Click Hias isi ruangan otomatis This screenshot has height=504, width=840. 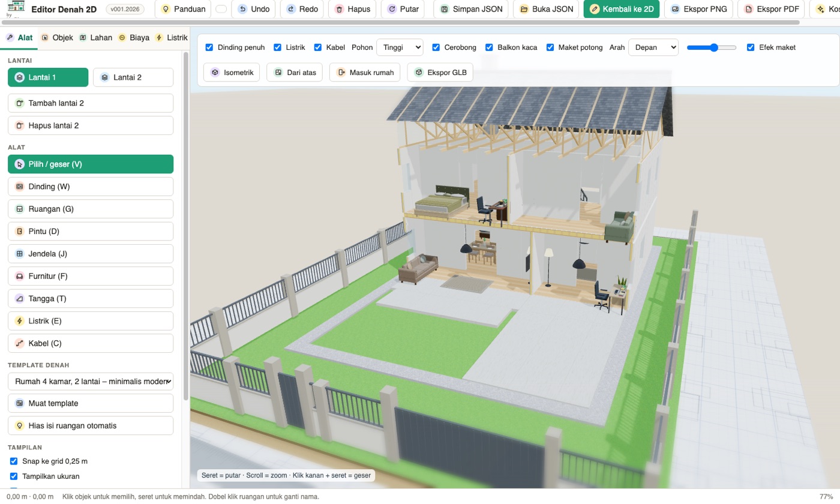point(91,425)
